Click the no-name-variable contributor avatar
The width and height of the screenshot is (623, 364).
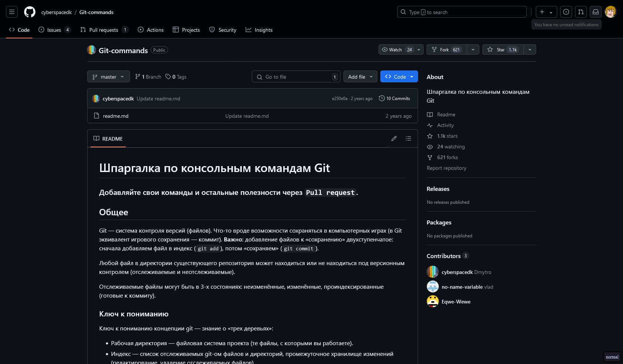(433, 286)
